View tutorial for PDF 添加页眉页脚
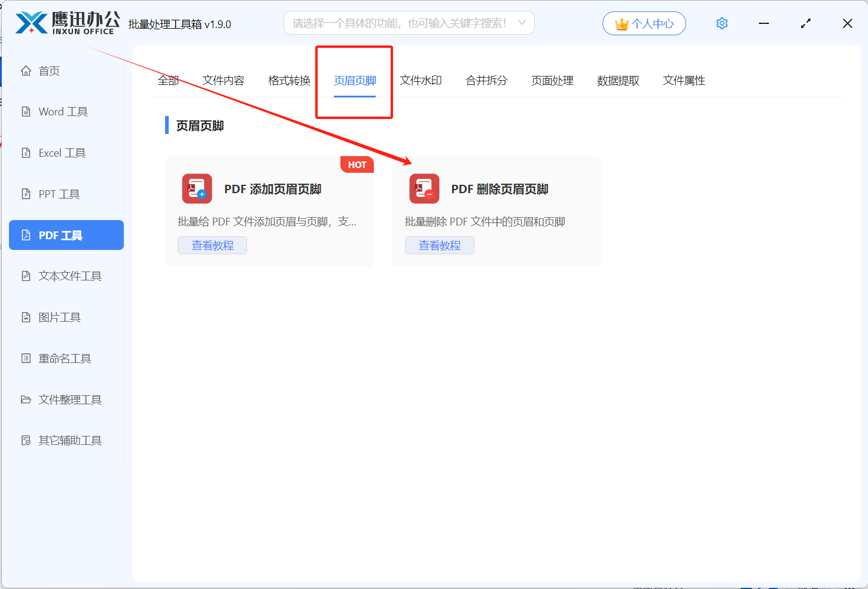 [212, 245]
